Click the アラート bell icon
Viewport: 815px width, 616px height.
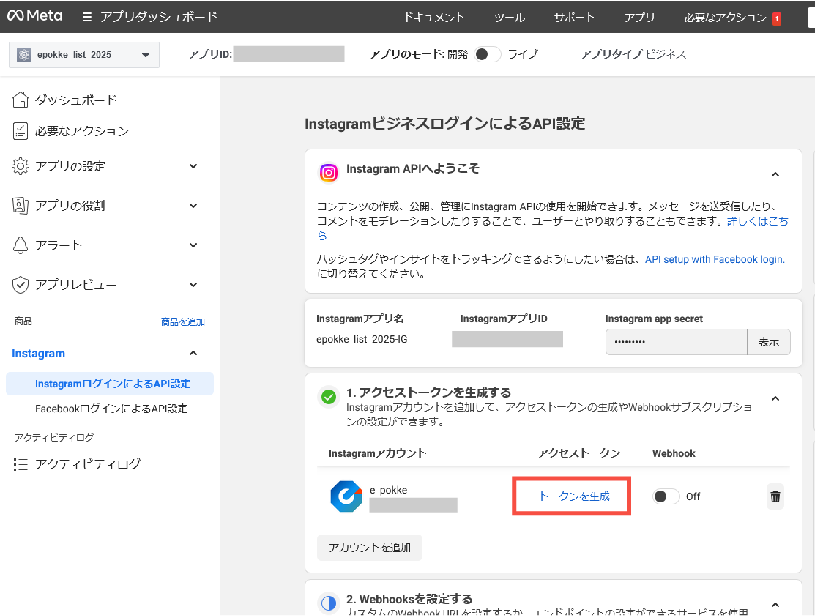(20, 245)
